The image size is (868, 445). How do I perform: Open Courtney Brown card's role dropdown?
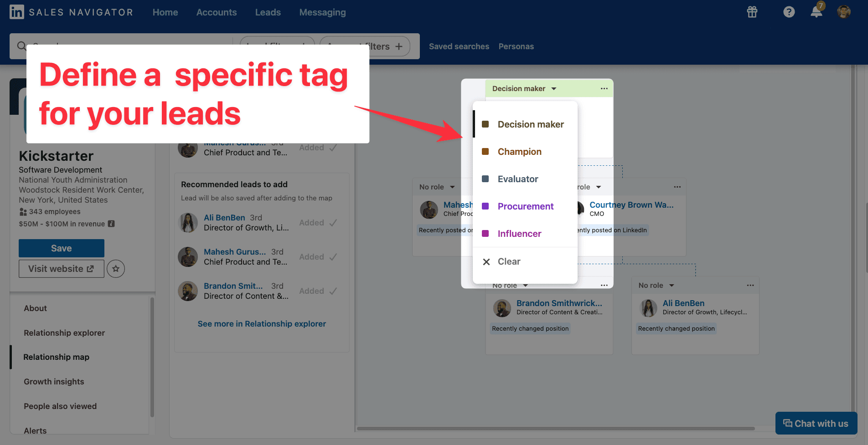pos(589,187)
